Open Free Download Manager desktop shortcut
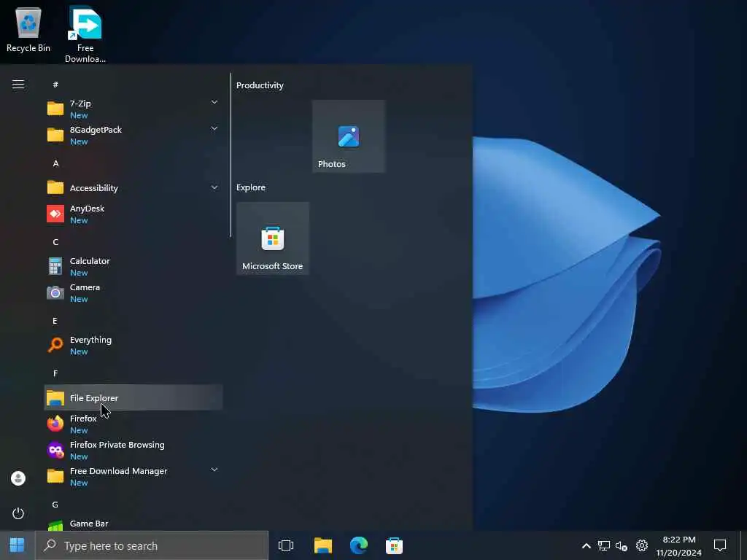 [x=85, y=34]
